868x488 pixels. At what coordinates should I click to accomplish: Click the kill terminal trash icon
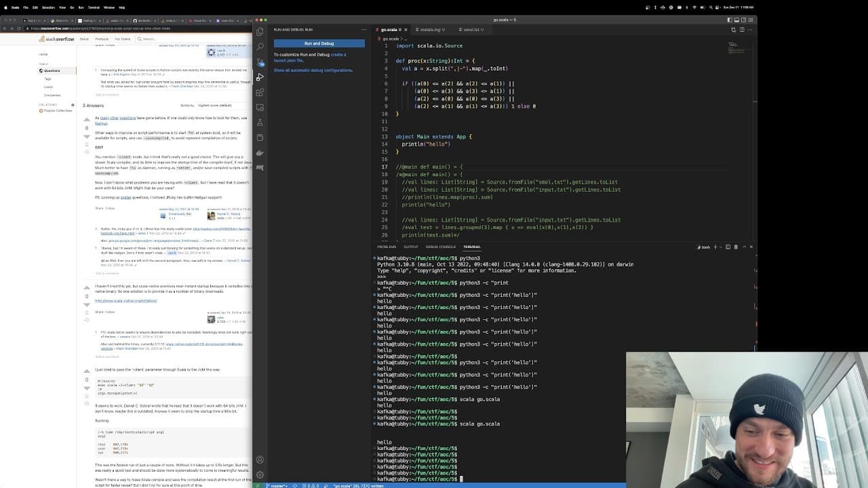tap(736, 247)
